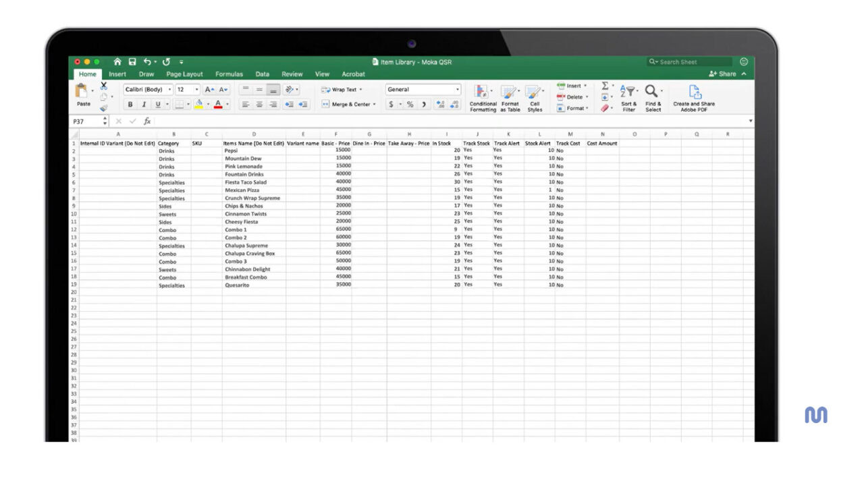Open Cell Styles gallery
864x504 pixels.
pyautogui.click(x=535, y=98)
